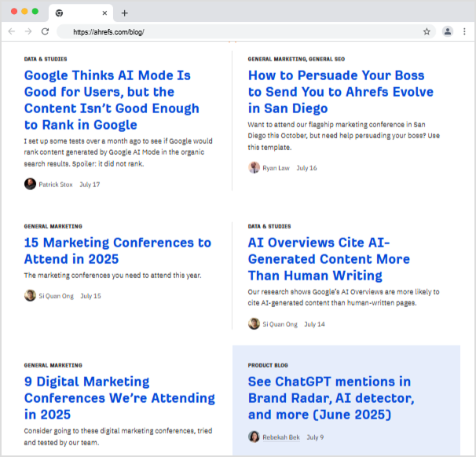Click Si Quan Ong's avatar next to July 14
Image resolution: width=476 pixels, height=457 pixels.
click(254, 324)
